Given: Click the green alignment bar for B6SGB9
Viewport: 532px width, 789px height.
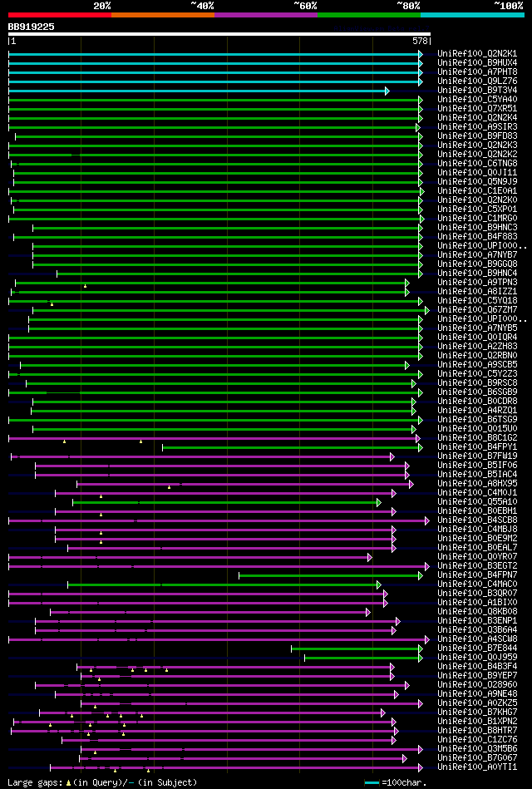Looking at the screenshot, I should [214, 392].
